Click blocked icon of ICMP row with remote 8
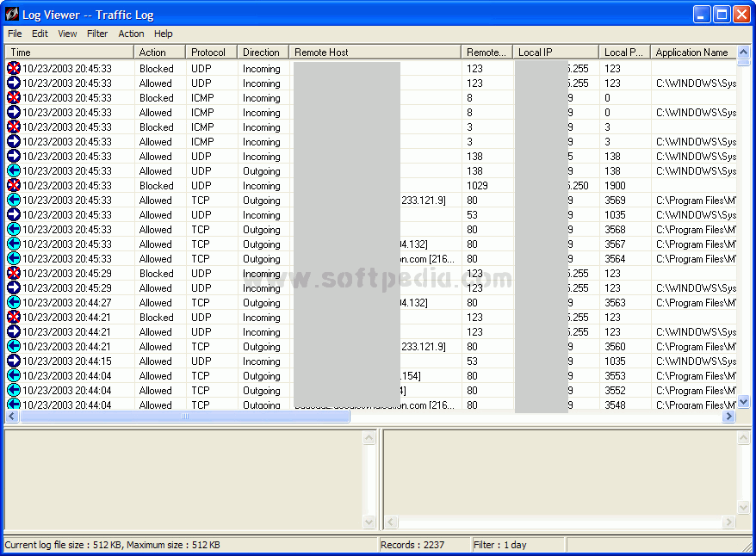This screenshot has width=756, height=556. [x=14, y=98]
